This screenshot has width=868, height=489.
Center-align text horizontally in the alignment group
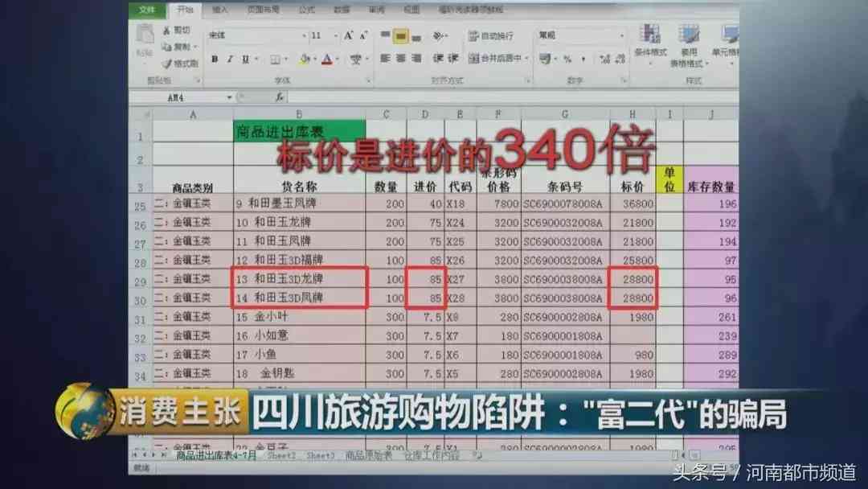pos(401,59)
